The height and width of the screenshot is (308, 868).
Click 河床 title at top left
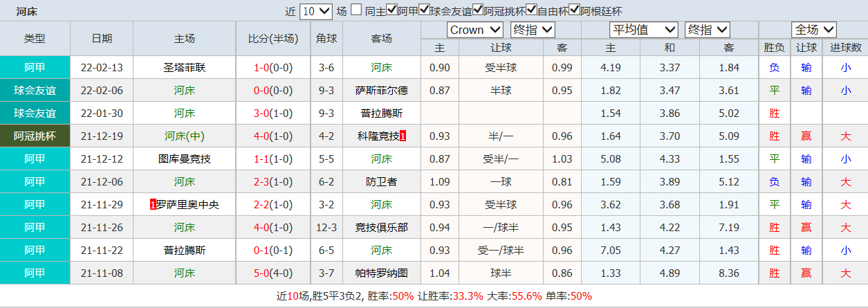click(x=27, y=12)
